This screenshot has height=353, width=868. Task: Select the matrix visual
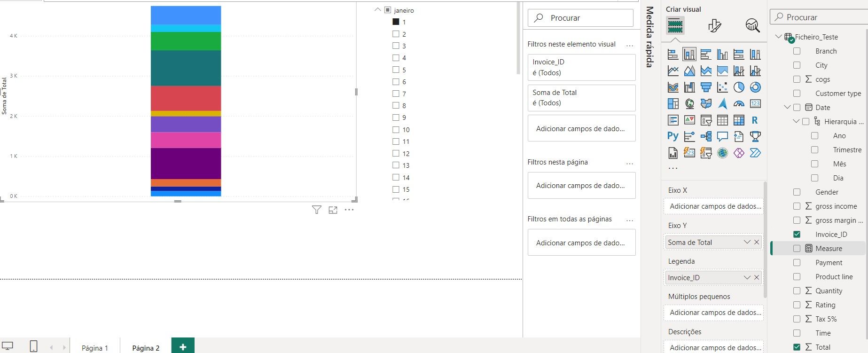click(x=739, y=120)
